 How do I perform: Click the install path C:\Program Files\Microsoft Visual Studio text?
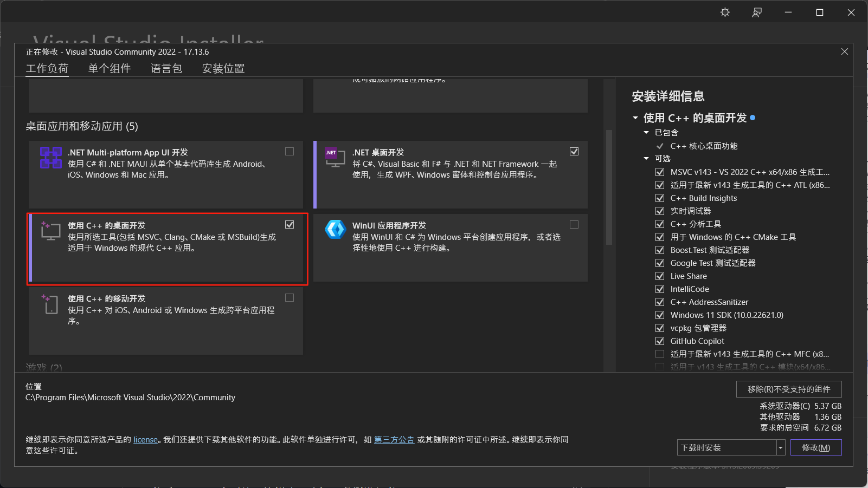(x=130, y=398)
